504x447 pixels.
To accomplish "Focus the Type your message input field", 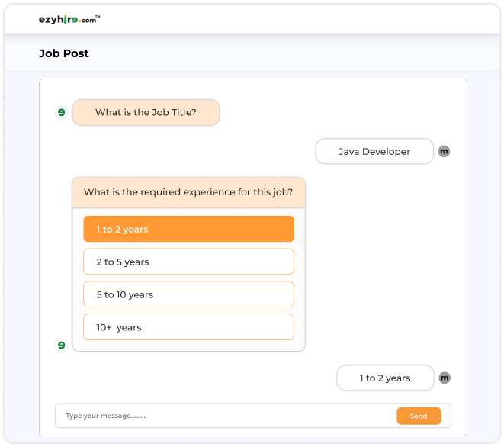I will pyautogui.click(x=225, y=416).
